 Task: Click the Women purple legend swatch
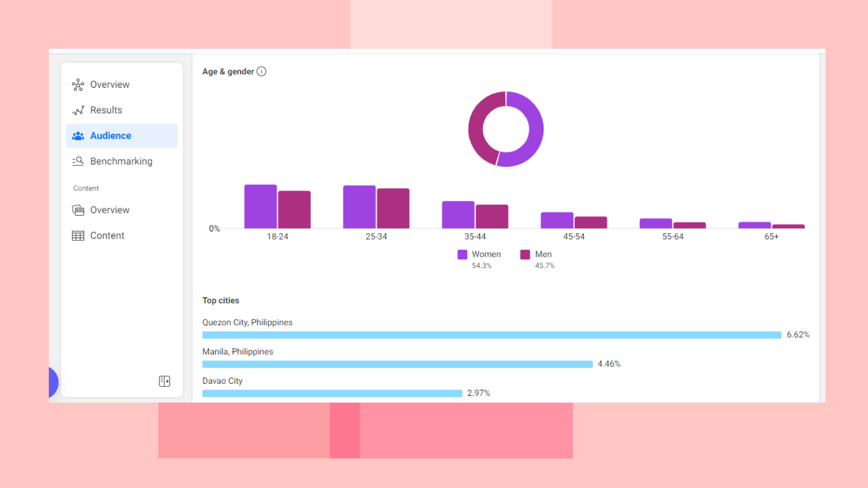[462, 254]
